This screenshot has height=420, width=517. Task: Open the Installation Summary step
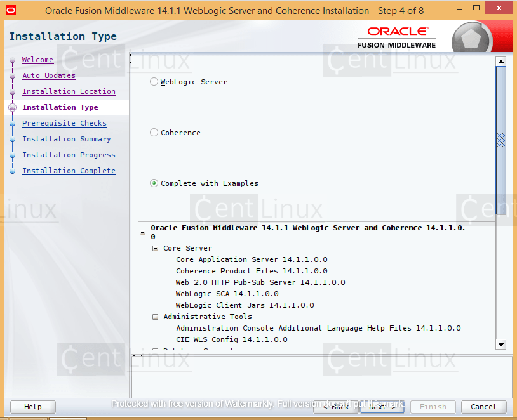coord(67,139)
